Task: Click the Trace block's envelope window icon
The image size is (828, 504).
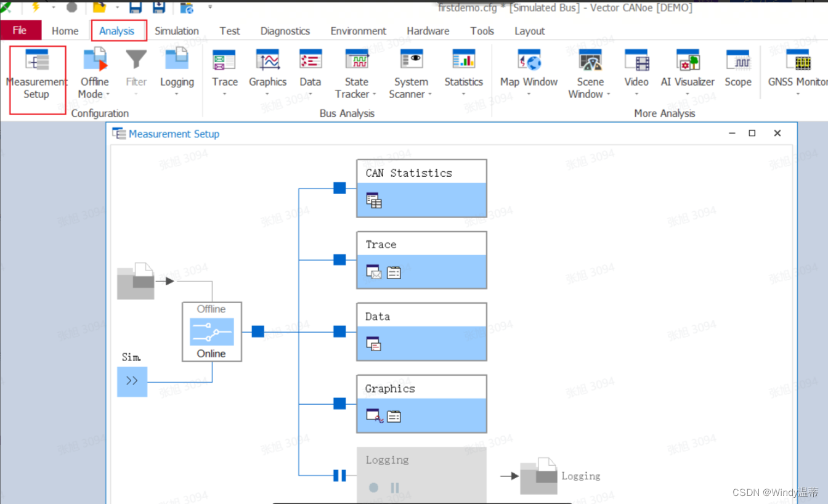Action: [374, 272]
